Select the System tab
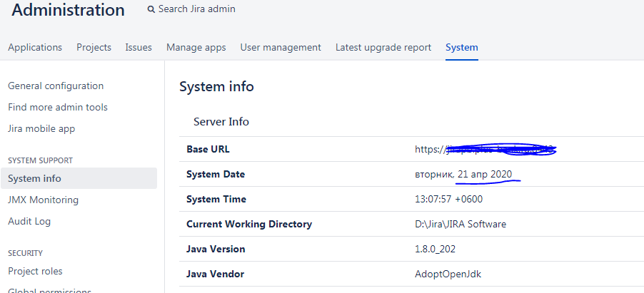The image size is (644, 293). (462, 48)
